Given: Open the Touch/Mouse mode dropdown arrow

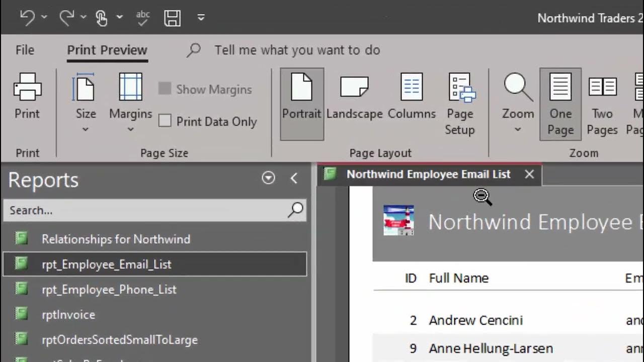Looking at the screenshot, I should point(119,17).
